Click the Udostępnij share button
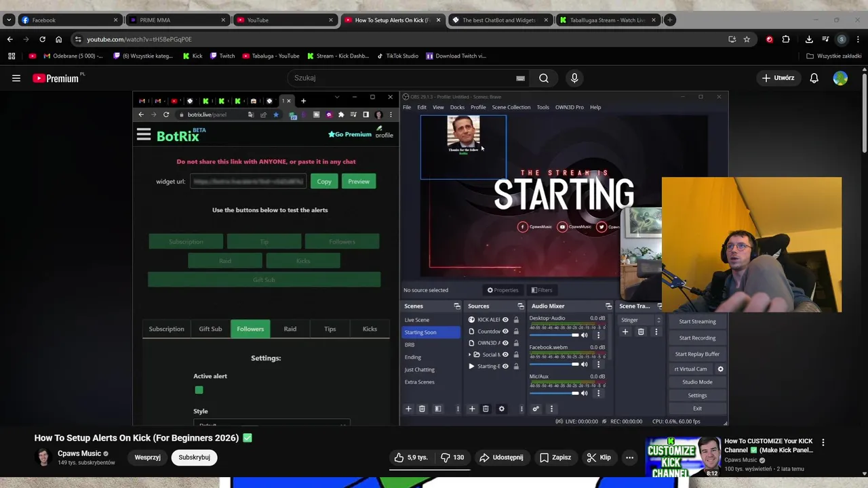The height and width of the screenshot is (488, 868). tap(501, 457)
